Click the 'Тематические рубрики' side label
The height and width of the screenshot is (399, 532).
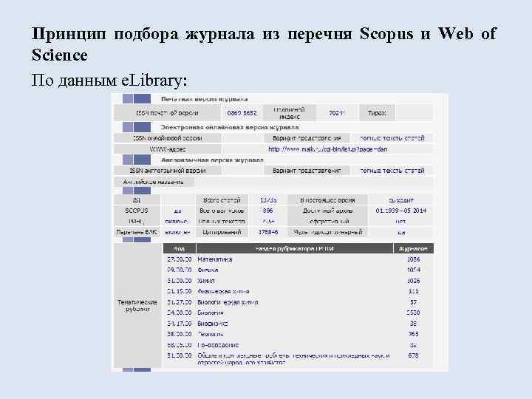(137, 305)
